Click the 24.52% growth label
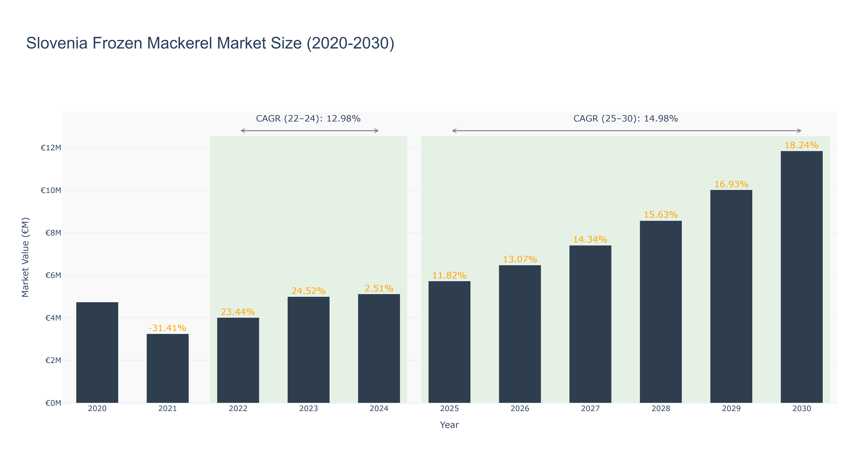 [x=309, y=291]
